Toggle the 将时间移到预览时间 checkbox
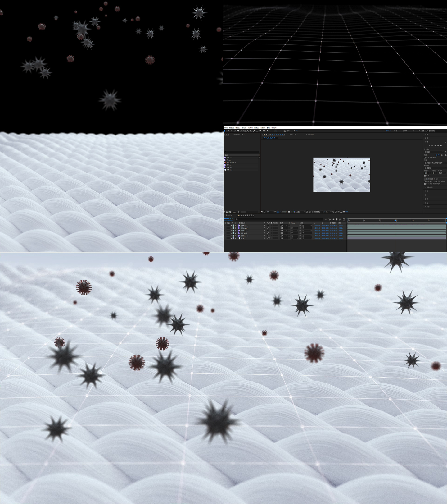The image size is (447, 504). coord(425,184)
